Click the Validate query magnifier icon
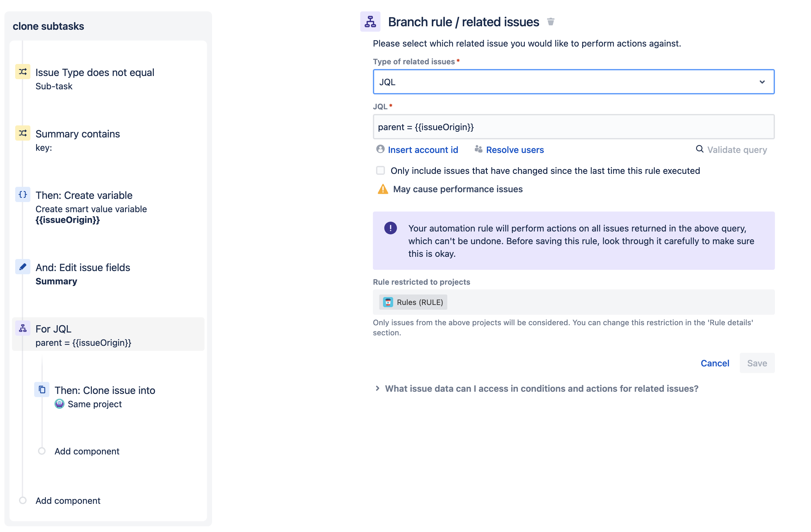 point(700,149)
